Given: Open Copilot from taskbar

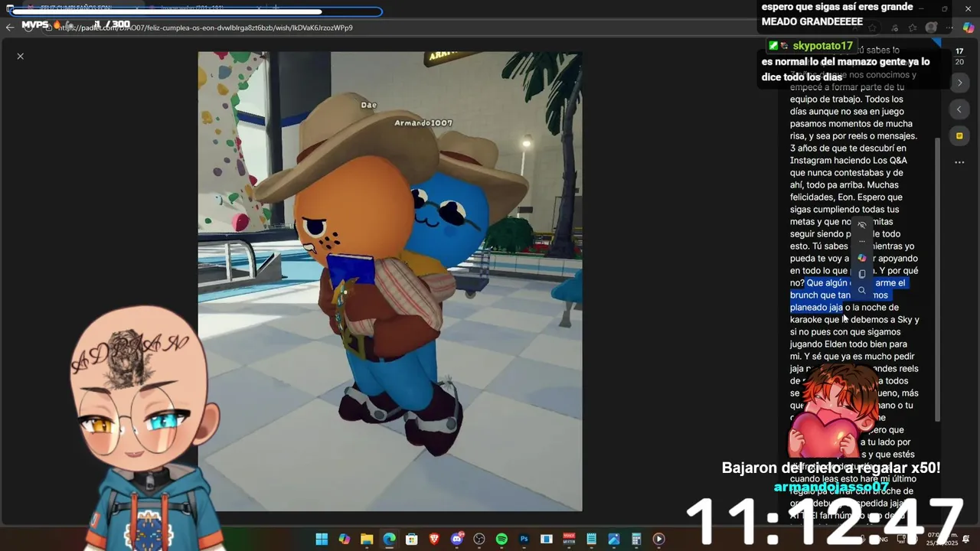Looking at the screenshot, I should pos(345,539).
